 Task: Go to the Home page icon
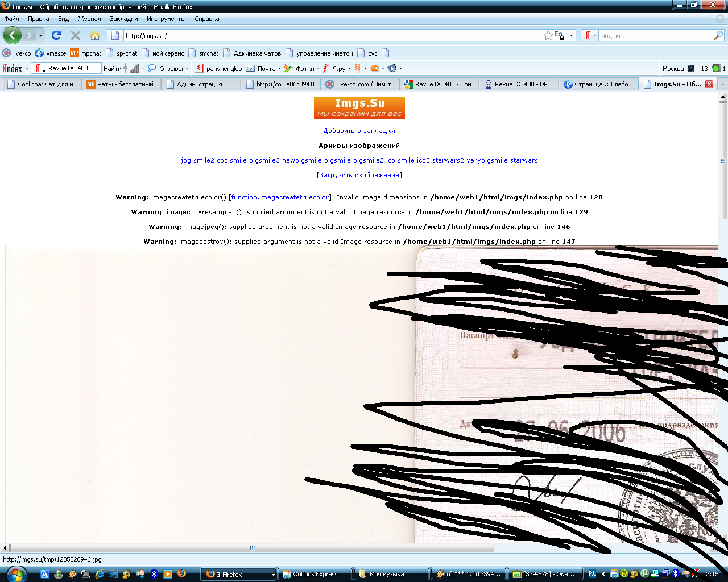[95, 35]
